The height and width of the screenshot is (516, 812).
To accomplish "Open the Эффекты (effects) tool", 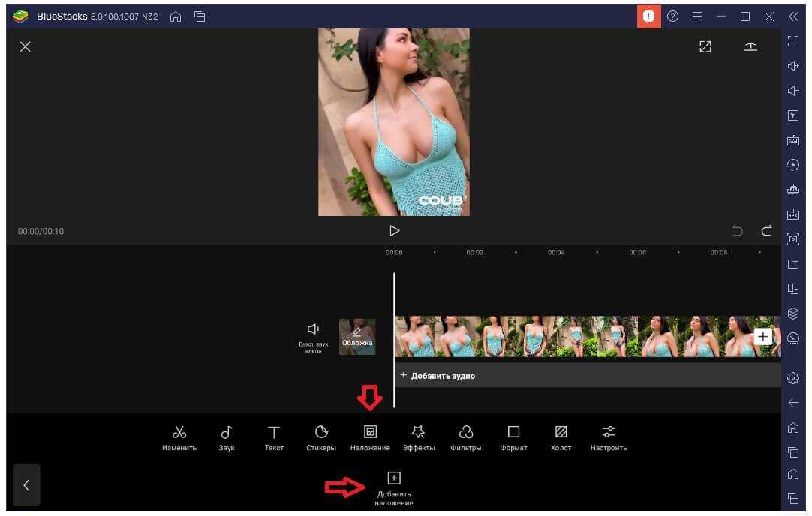I will [418, 437].
